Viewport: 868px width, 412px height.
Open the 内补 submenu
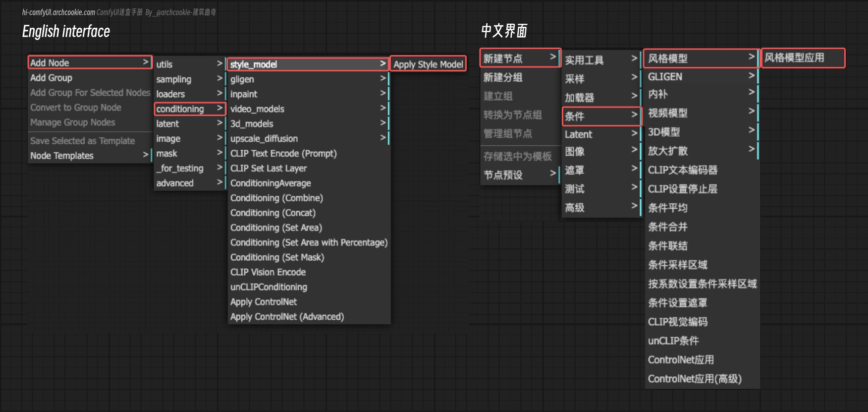pos(701,94)
